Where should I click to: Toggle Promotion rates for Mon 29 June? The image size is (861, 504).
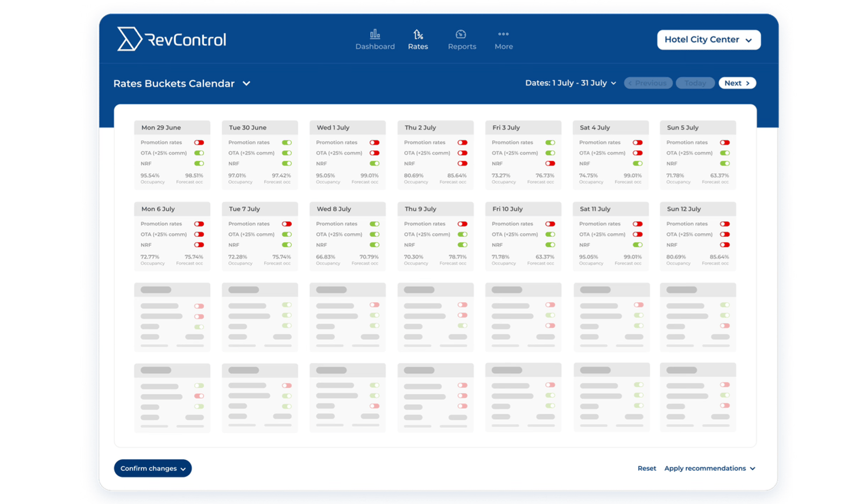pyautogui.click(x=199, y=143)
